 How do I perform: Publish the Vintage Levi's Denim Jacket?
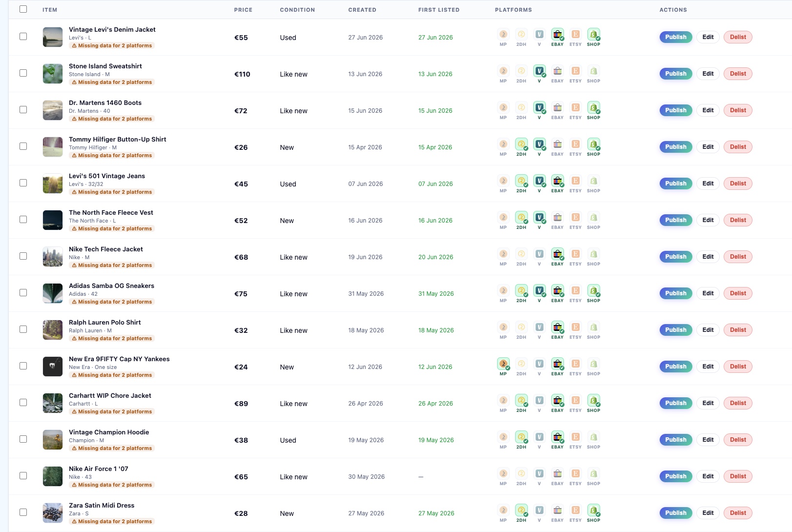click(676, 37)
